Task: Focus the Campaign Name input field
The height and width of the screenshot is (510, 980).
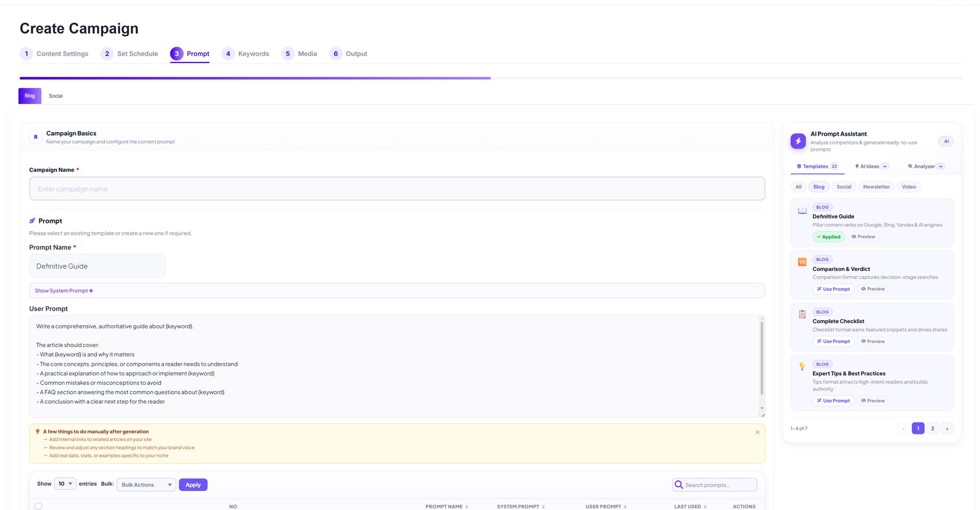Action: (397, 189)
